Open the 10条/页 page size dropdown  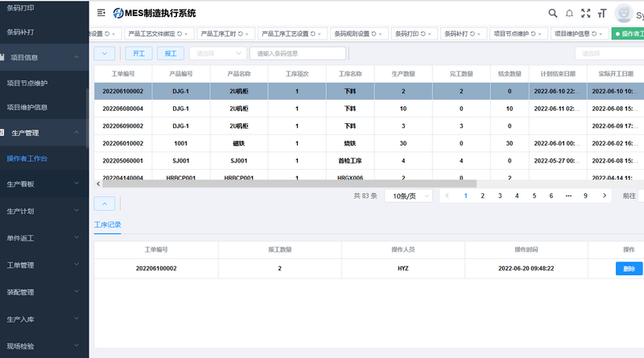tap(409, 195)
